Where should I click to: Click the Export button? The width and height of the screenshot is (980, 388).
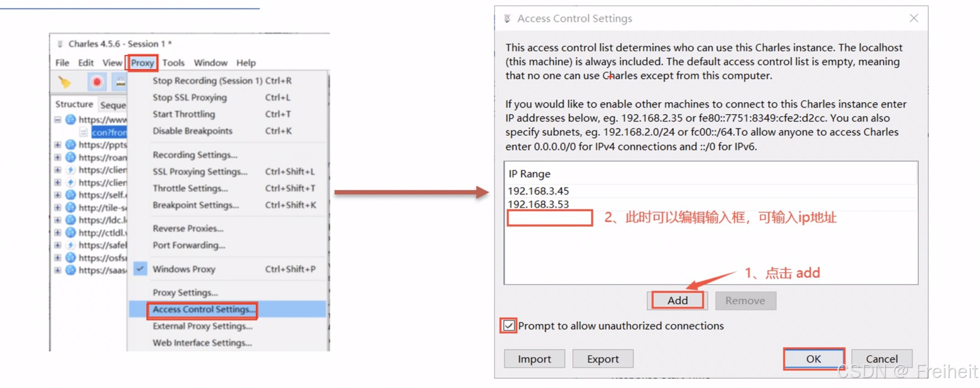click(603, 359)
